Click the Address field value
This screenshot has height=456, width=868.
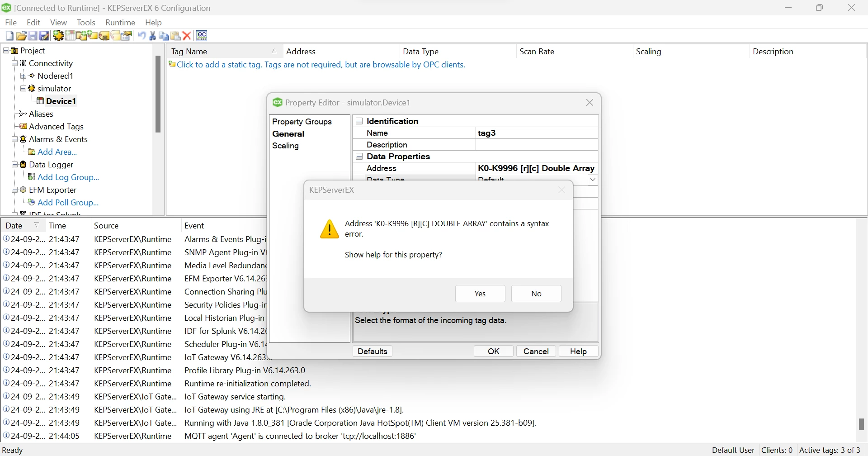[x=538, y=168]
